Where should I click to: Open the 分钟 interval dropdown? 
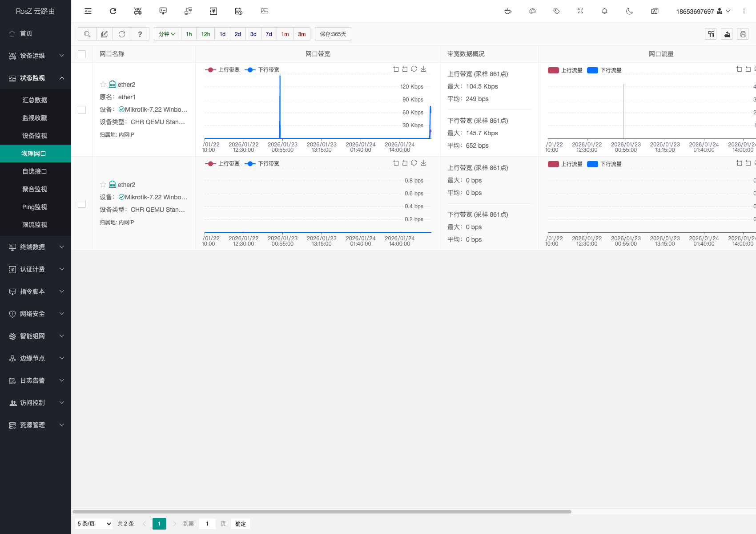[x=167, y=34]
